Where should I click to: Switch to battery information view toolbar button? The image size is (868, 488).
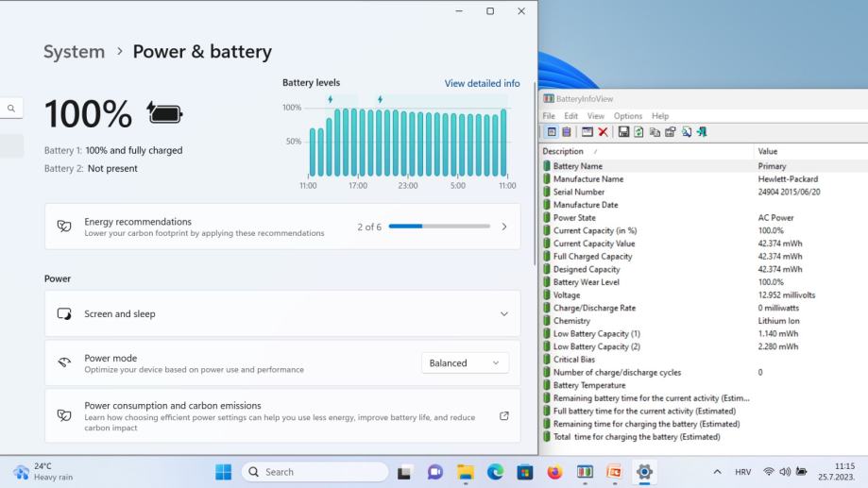[x=552, y=132]
